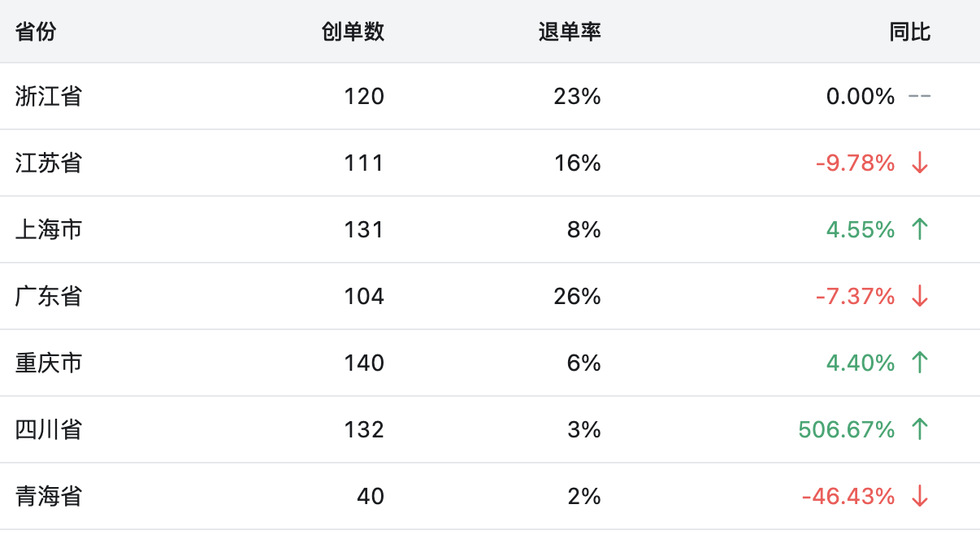Click the 省份 column header
Viewport: 980px width, 535px height.
[37, 32]
